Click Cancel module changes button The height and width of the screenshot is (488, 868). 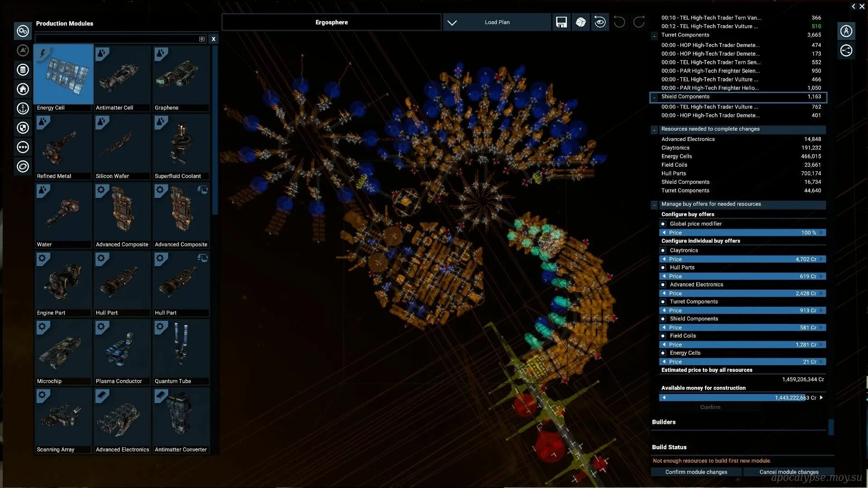[789, 472]
